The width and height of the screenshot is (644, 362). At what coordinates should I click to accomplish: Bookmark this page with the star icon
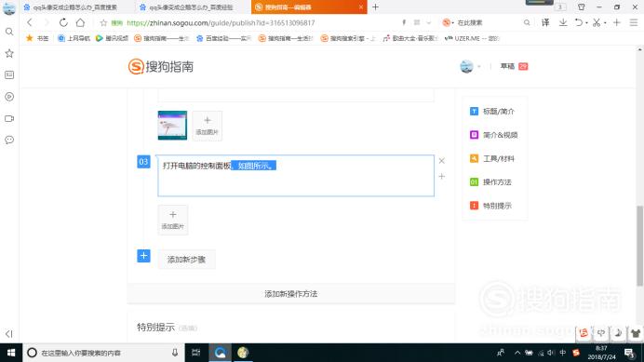point(103,23)
